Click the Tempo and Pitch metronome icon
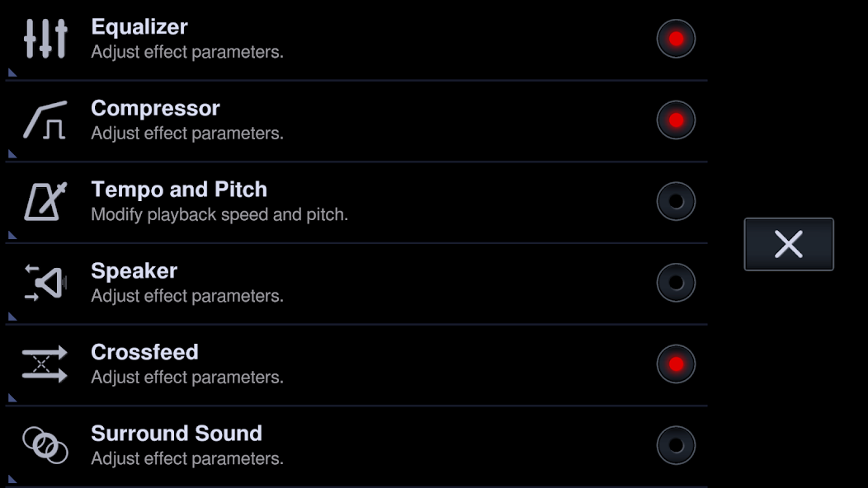868x488 pixels. point(45,201)
